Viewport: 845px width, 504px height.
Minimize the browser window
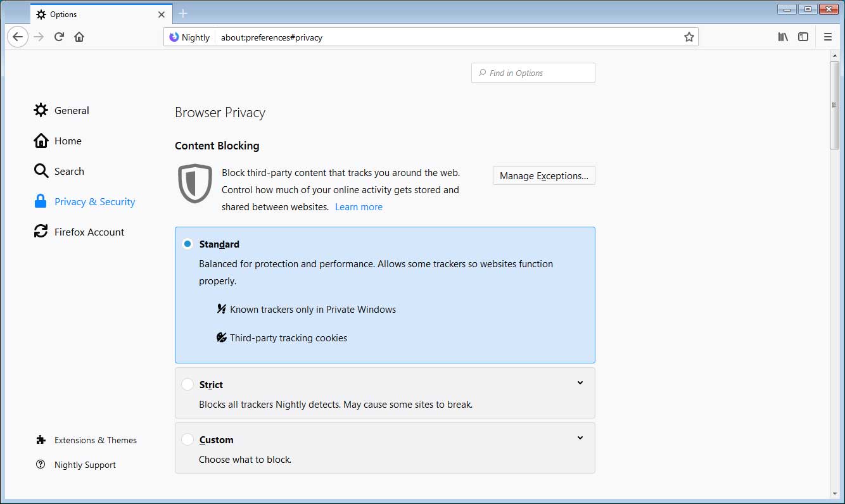tap(787, 9)
